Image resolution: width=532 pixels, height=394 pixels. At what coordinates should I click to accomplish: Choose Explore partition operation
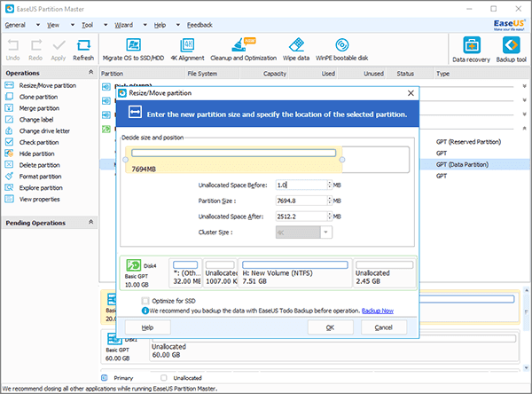click(34, 188)
